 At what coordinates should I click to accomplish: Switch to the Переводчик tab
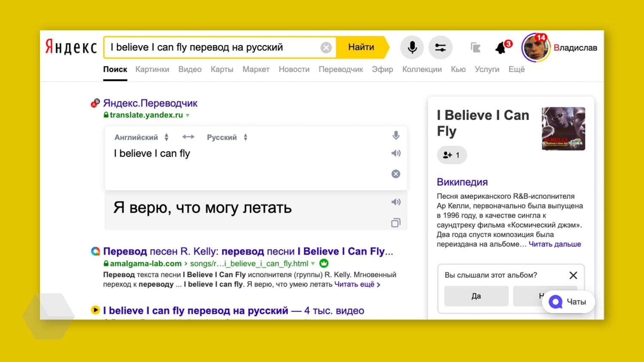click(x=341, y=70)
